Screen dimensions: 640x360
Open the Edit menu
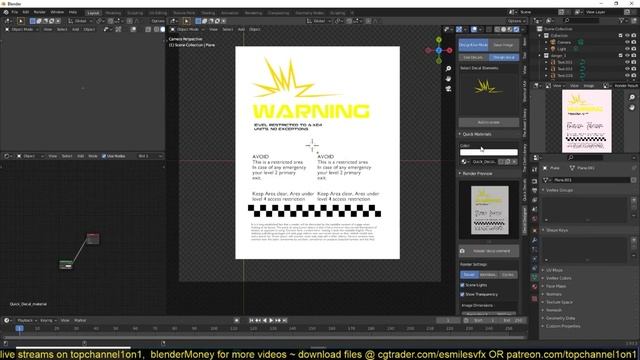coord(26,12)
